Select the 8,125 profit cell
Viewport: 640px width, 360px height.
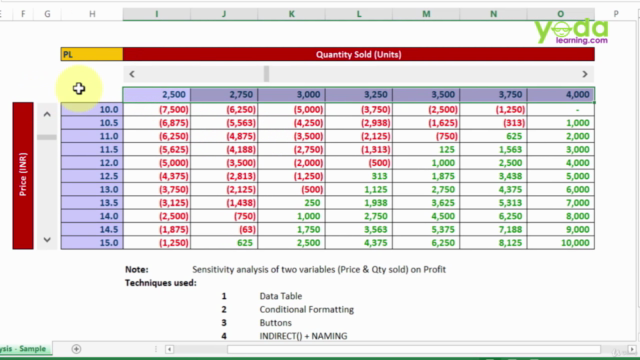493,243
